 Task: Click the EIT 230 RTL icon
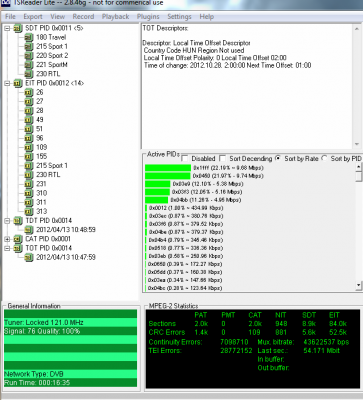[29, 175]
